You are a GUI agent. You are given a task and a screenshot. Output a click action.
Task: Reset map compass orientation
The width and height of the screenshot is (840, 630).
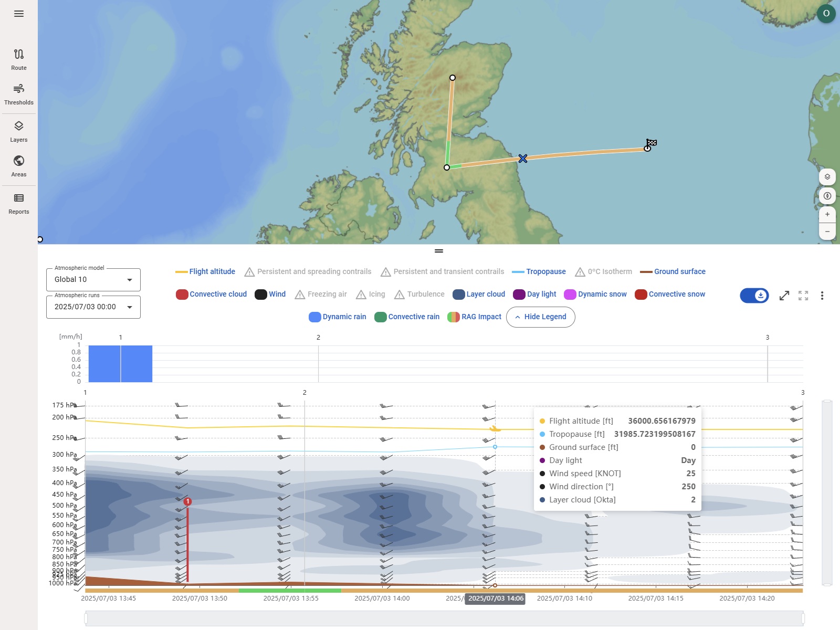click(827, 196)
